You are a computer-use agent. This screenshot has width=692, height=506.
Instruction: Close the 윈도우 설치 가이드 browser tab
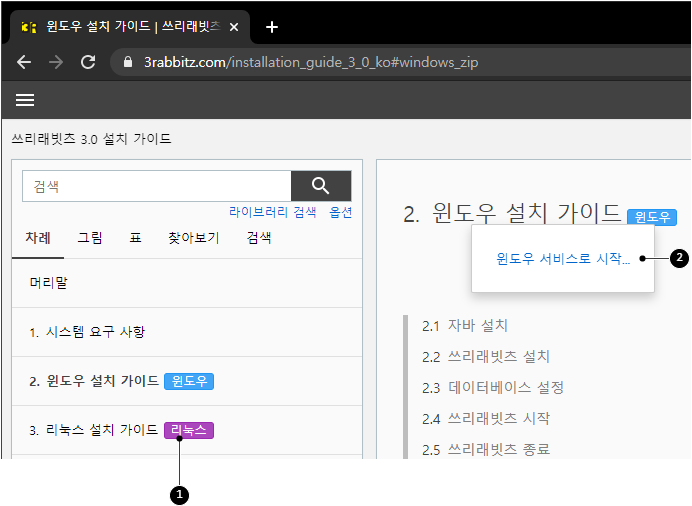pos(234,27)
